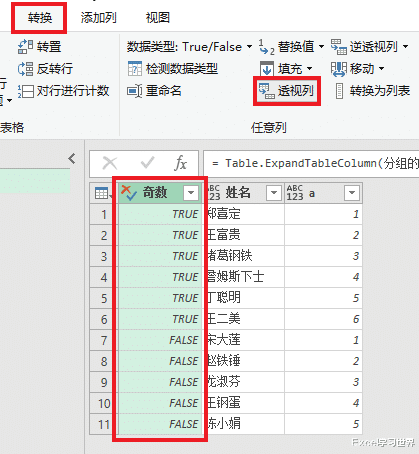The image size is (419, 454).
Task: Click the 转置 transpose icon
Action: point(25,46)
